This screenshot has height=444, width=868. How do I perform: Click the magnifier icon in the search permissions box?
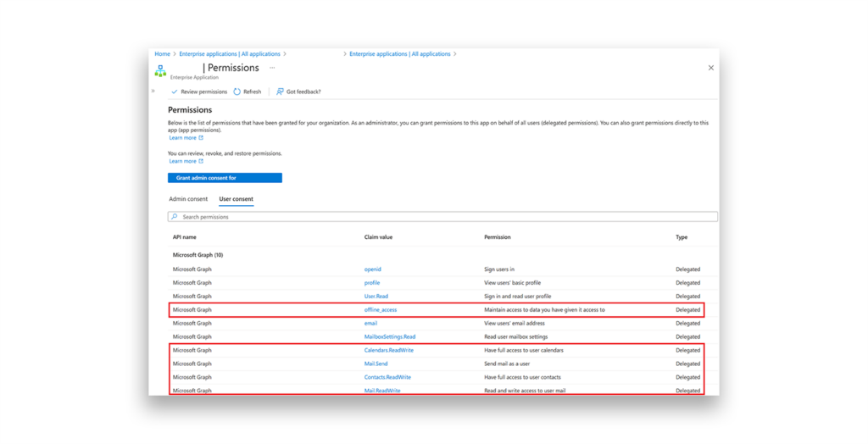click(175, 217)
